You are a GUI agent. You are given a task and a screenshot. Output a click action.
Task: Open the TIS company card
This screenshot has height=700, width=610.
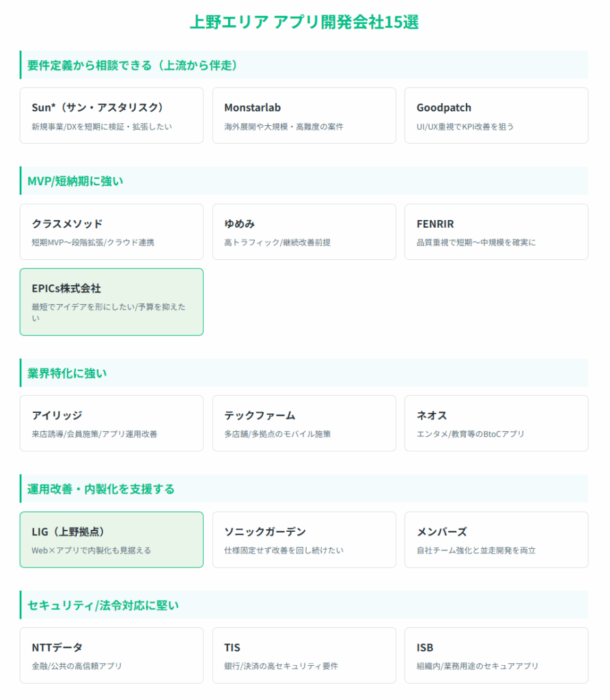304,656
